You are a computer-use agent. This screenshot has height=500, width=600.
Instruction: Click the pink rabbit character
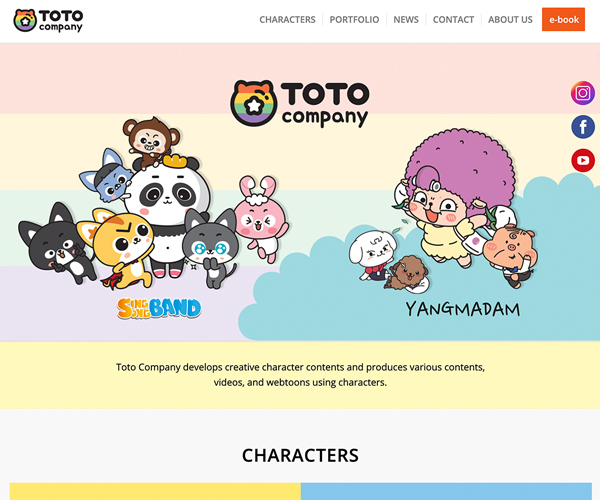coord(261,218)
